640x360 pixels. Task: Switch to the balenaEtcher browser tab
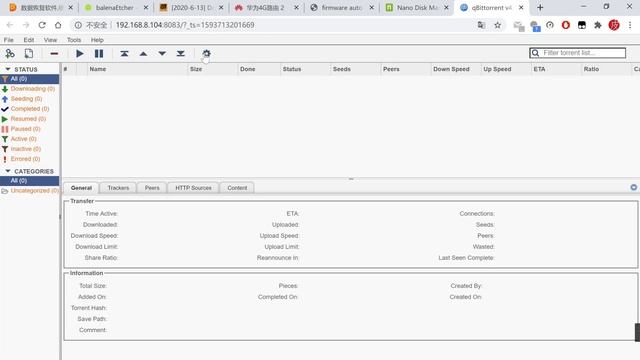point(116,8)
